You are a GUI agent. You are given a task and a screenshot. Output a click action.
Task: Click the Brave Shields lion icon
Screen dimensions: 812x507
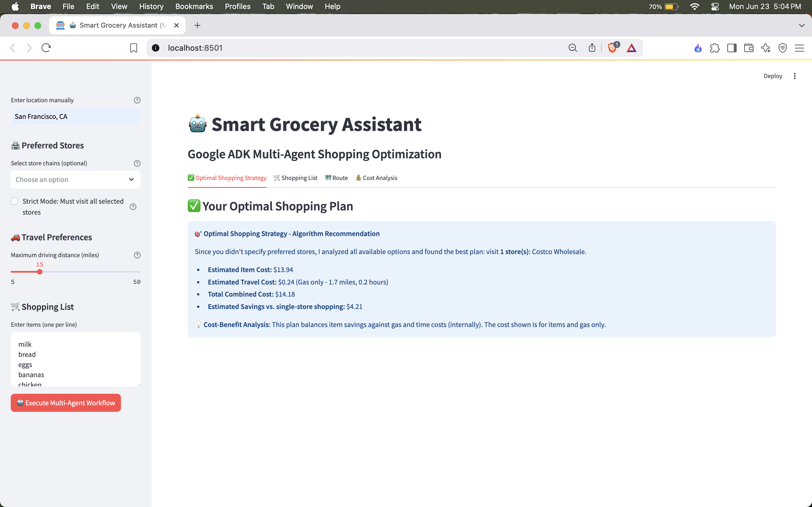point(612,48)
